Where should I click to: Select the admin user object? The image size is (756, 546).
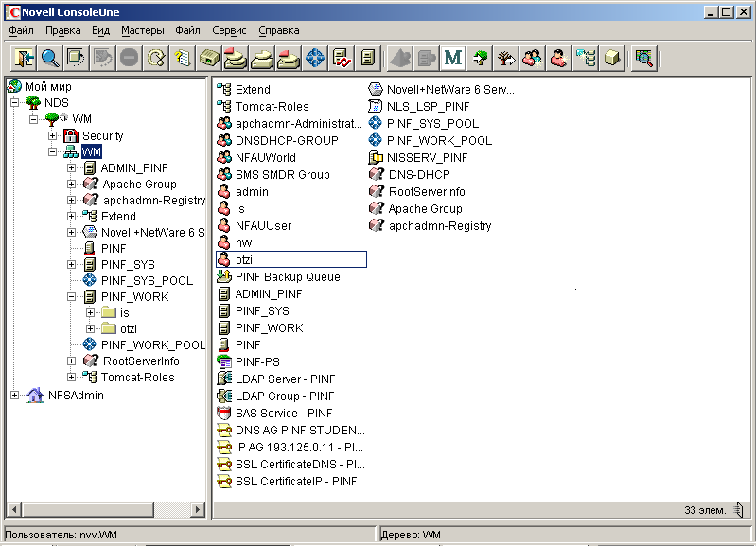coord(252,191)
